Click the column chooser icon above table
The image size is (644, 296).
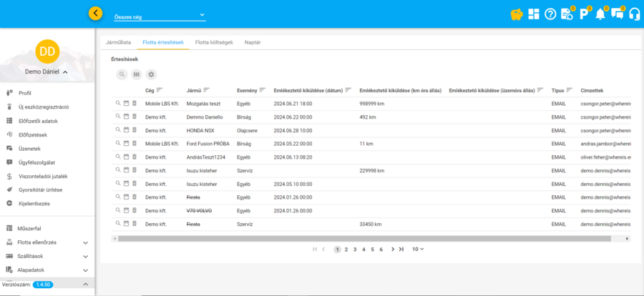(136, 74)
